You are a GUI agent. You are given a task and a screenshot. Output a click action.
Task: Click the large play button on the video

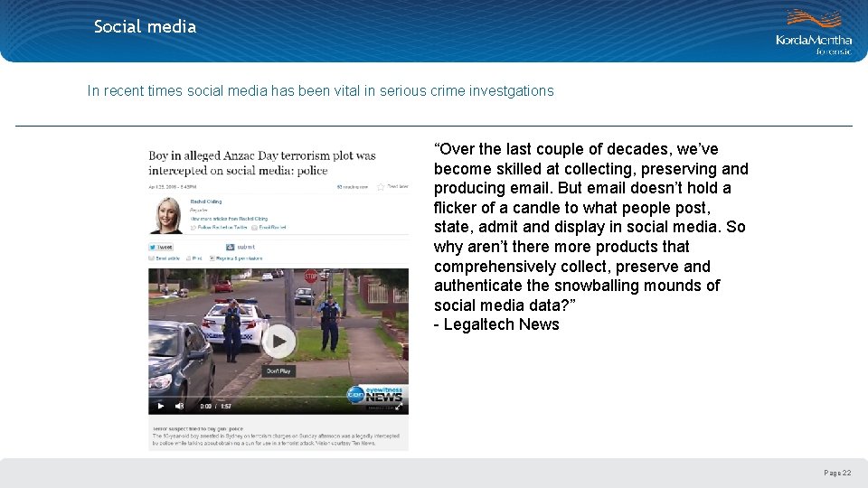278,342
